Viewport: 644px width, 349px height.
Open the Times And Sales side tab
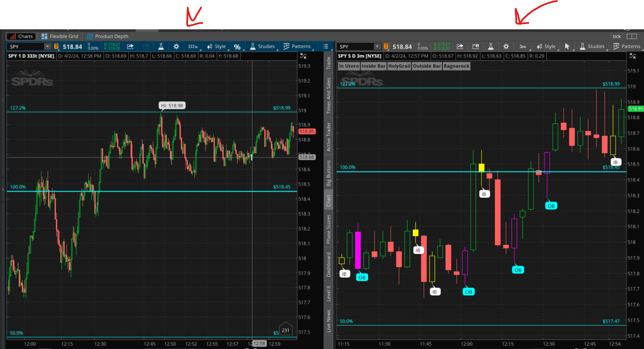pyautogui.click(x=328, y=96)
